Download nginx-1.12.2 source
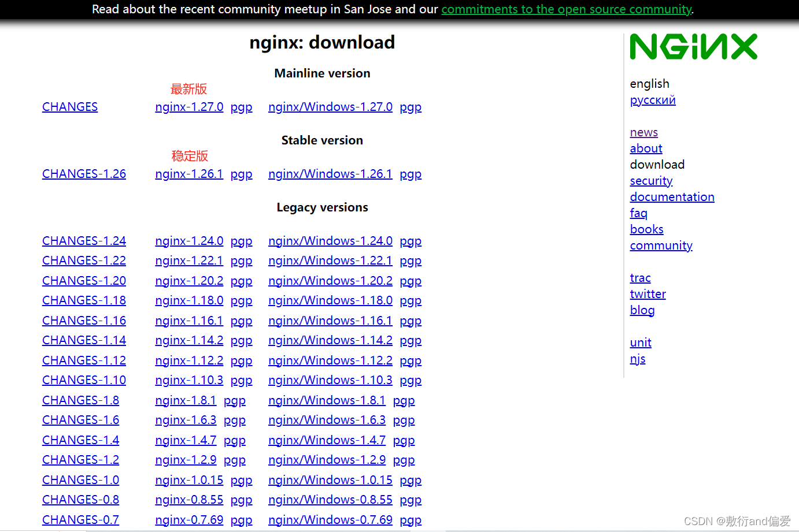The width and height of the screenshot is (799, 532). (189, 360)
